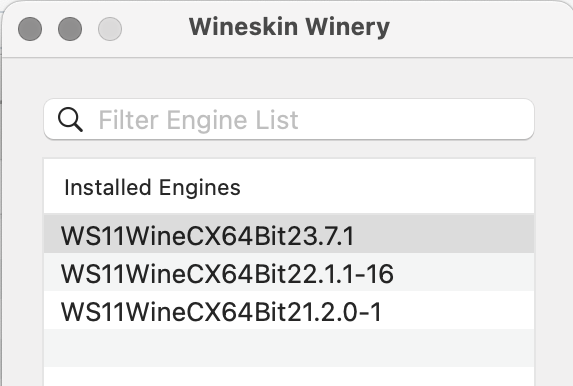
Task: Minimize the Wineskin Winery window
Action: pos(70,29)
